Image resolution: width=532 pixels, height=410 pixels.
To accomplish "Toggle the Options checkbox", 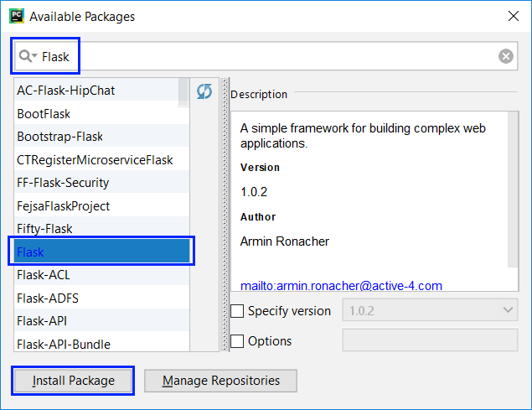I will (238, 341).
